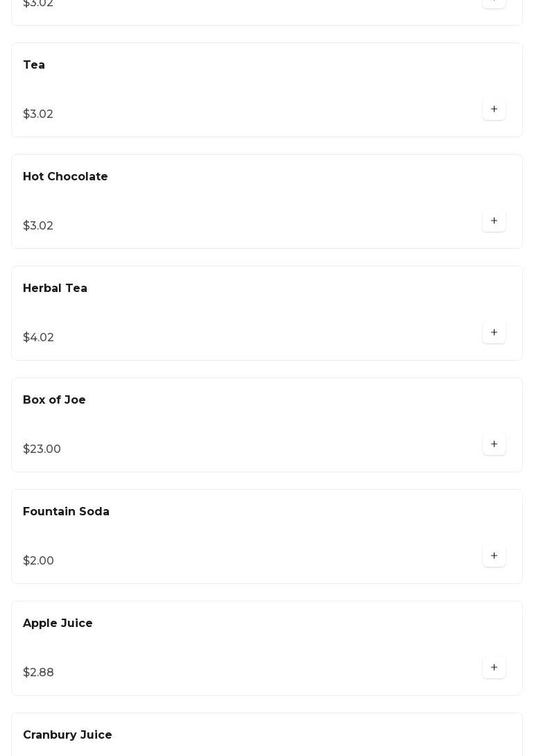Click the $2.88 Apple Juice price

(x=38, y=672)
